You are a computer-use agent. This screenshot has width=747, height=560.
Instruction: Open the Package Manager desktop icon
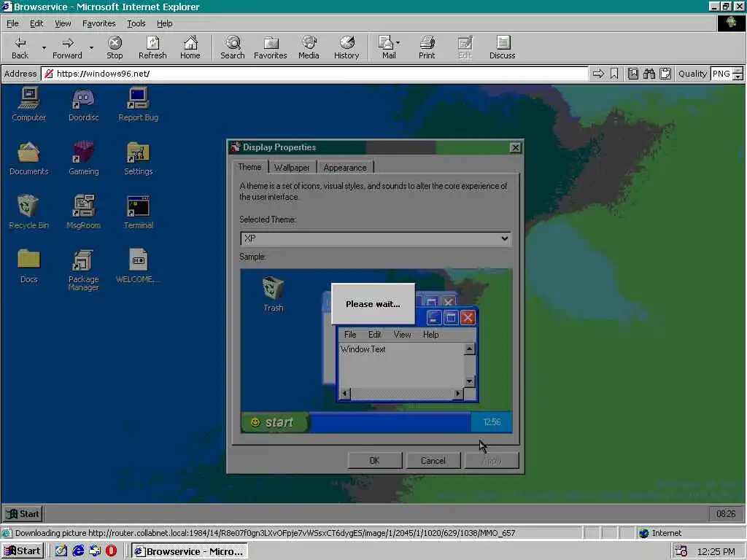[83, 270]
